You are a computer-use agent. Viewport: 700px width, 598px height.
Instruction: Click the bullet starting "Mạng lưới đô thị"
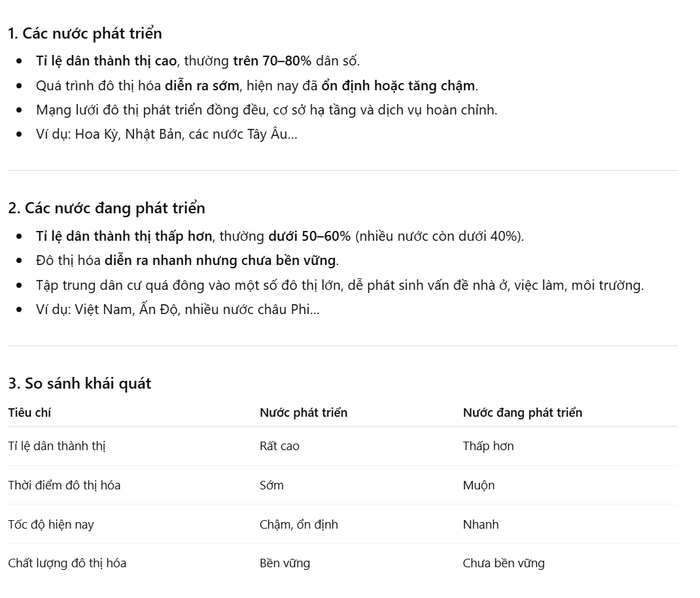pyautogui.click(x=266, y=110)
